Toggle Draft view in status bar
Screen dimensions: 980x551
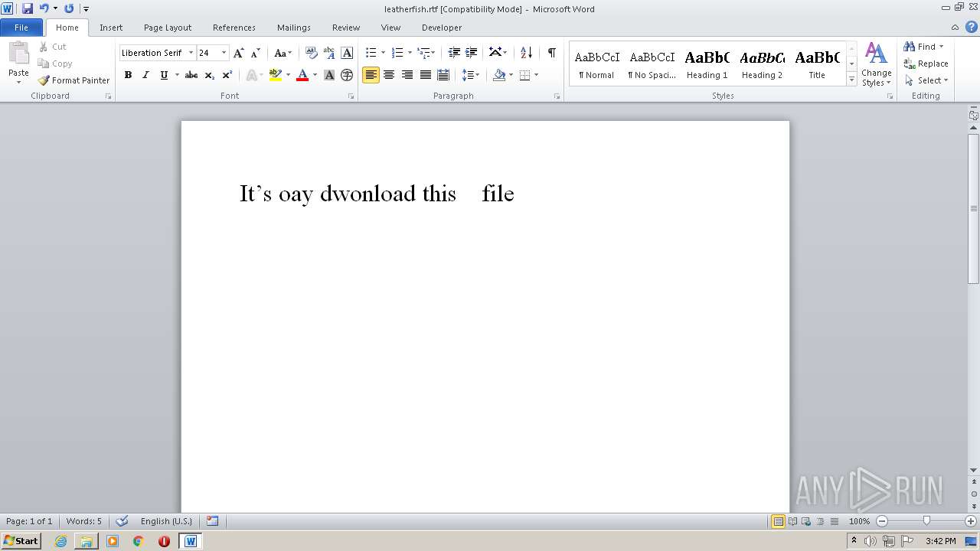click(x=834, y=521)
